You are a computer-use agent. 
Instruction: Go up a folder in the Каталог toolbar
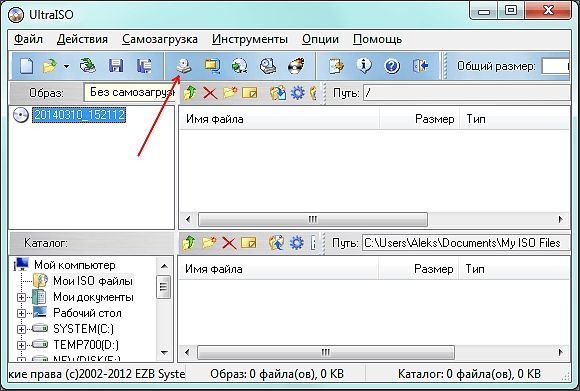(x=189, y=243)
